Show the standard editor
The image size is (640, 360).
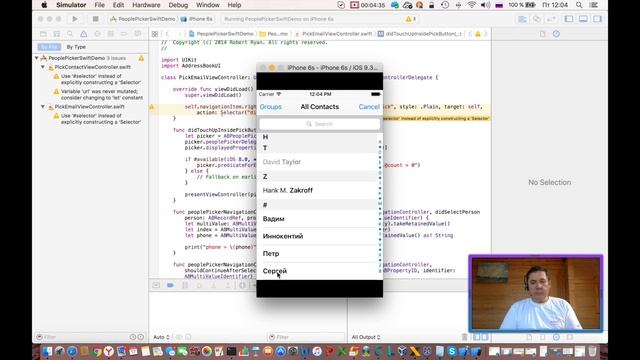coord(522,19)
